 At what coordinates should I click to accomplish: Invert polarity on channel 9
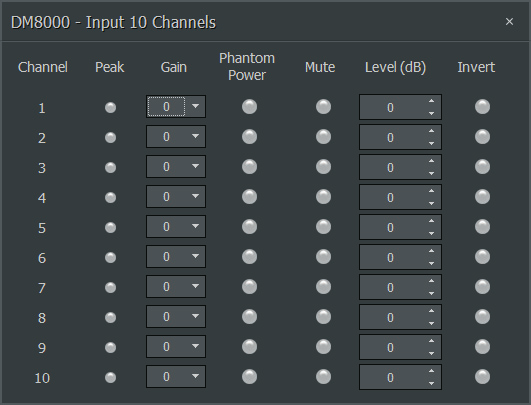click(x=483, y=346)
